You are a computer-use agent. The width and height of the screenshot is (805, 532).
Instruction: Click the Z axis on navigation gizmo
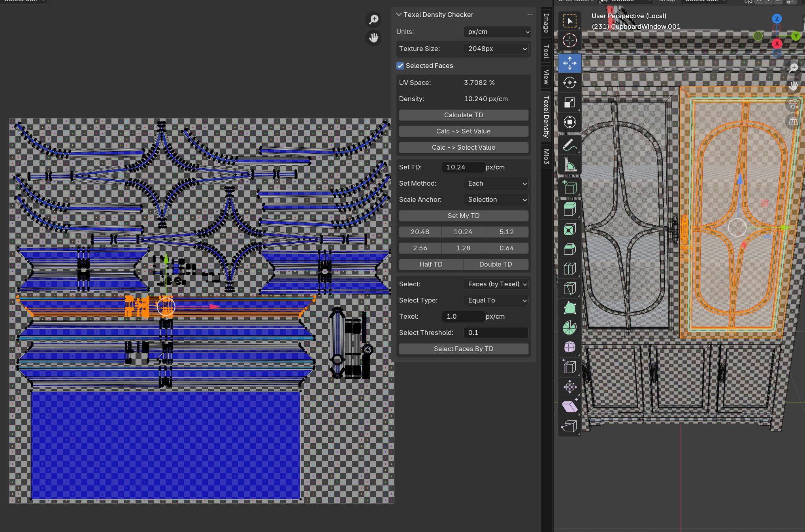777,19
